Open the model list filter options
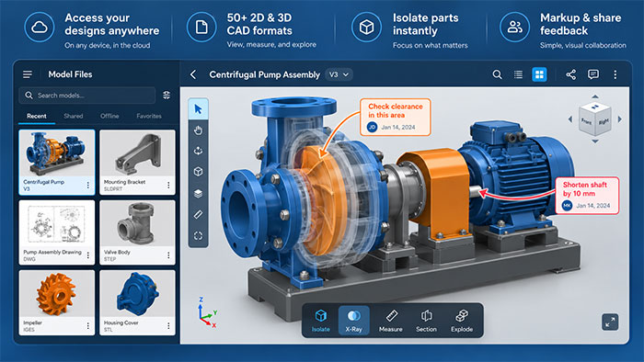 [167, 96]
